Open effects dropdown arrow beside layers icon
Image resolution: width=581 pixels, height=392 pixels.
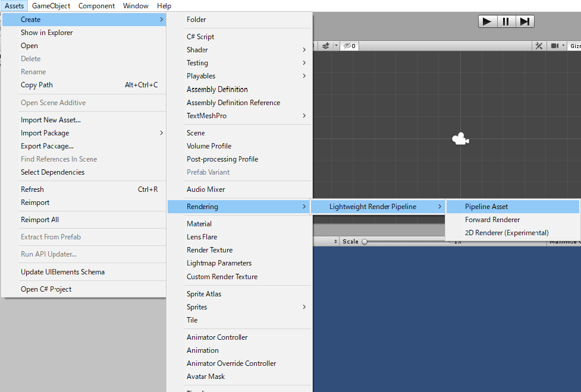336,46
